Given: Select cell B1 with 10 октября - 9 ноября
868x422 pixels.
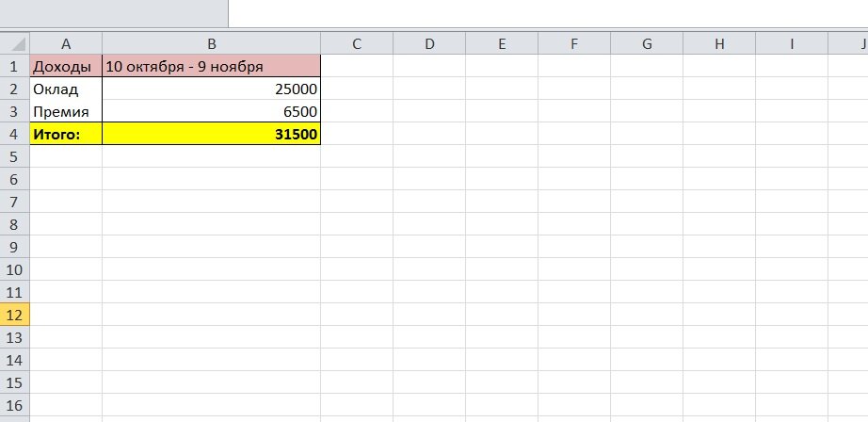Looking at the screenshot, I should [x=211, y=67].
